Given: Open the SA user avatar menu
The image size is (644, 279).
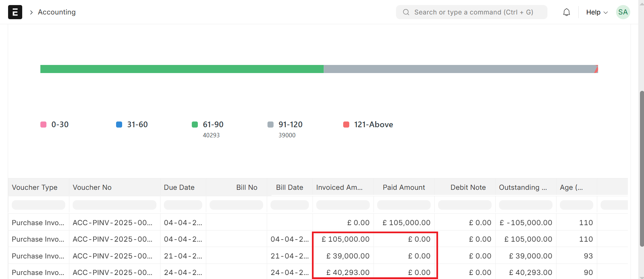Looking at the screenshot, I should pyautogui.click(x=623, y=12).
